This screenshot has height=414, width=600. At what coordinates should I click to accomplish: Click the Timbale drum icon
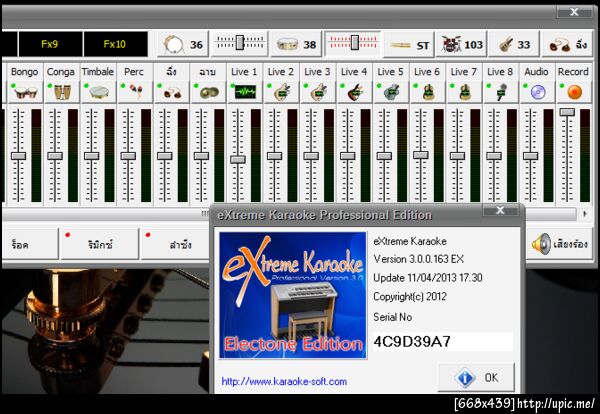[x=99, y=92]
